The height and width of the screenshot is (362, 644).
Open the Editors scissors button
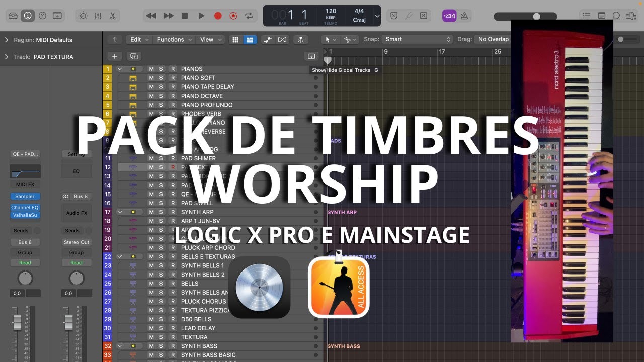coord(113,16)
